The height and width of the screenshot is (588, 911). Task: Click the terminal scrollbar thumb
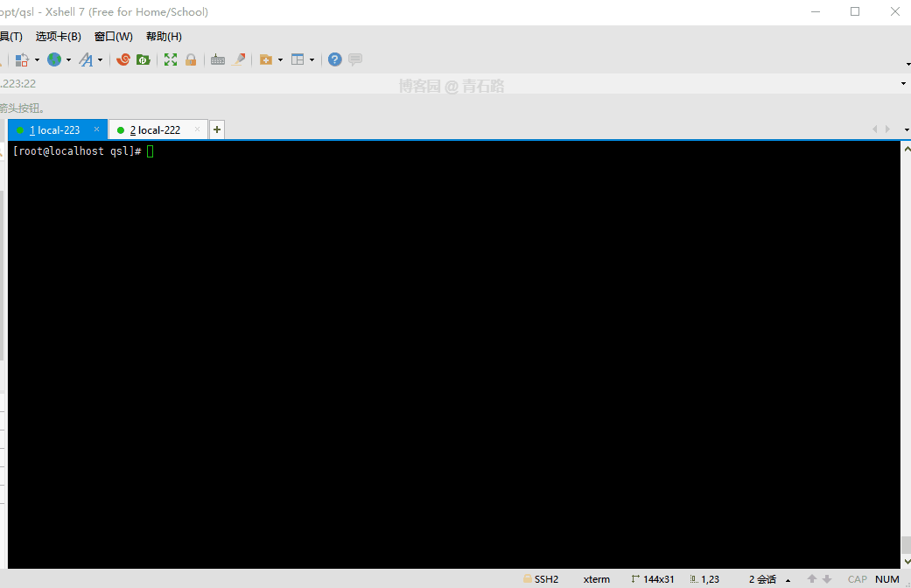[x=906, y=545]
